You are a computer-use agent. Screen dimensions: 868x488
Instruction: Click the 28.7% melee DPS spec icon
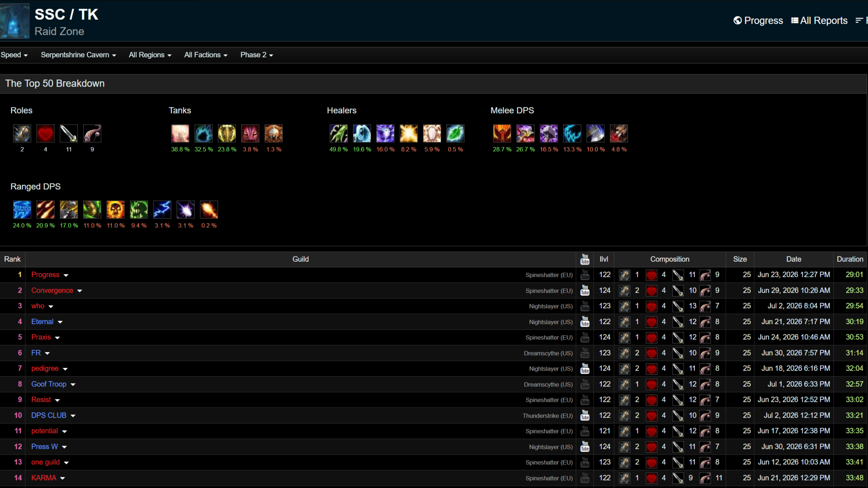502,134
